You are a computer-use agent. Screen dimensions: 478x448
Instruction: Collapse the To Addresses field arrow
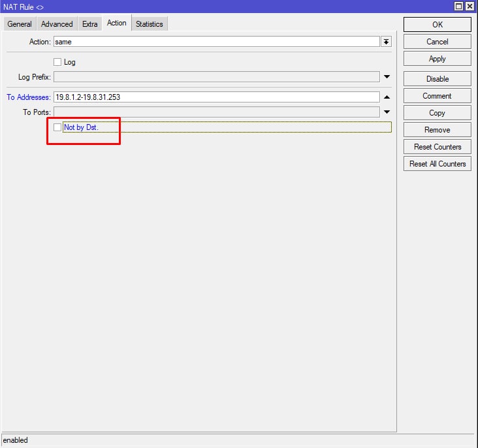tap(387, 97)
